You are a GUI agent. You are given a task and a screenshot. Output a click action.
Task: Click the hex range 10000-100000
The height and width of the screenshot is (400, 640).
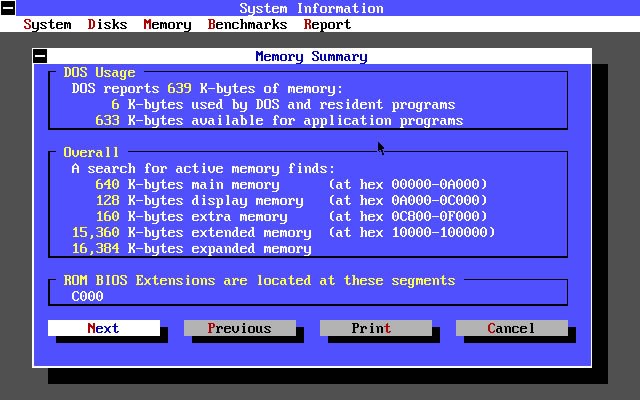coord(440,232)
